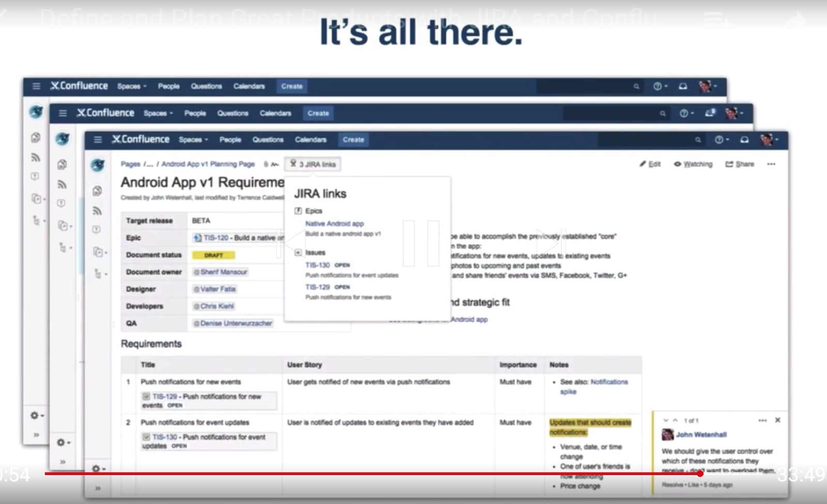Open Sherif Mansour's user mention
The height and width of the screenshot is (504, 827).
[x=221, y=272]
